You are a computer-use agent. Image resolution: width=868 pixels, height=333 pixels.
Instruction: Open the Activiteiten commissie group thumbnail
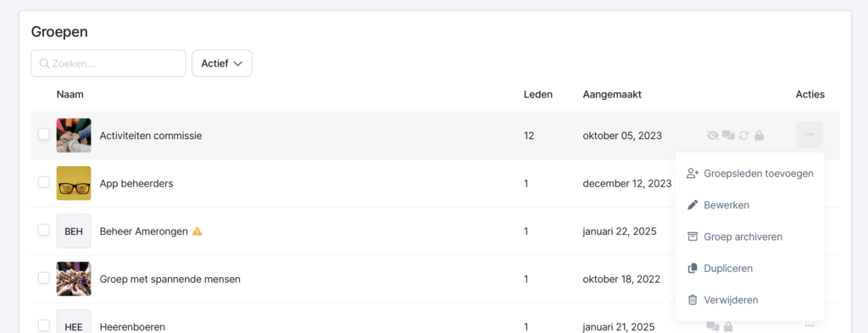74,136
